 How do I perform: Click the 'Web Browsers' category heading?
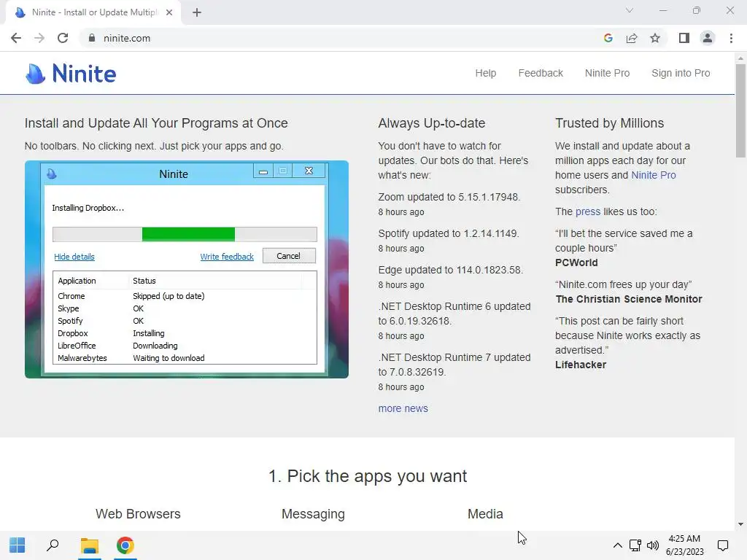point(138,514)
